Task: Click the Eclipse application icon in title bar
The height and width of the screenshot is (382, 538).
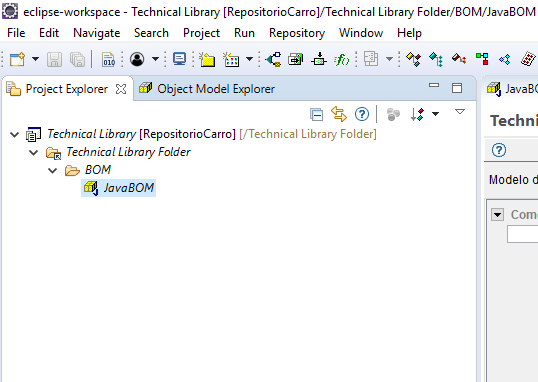Action: pyautogui.click(x=10, y=11)
